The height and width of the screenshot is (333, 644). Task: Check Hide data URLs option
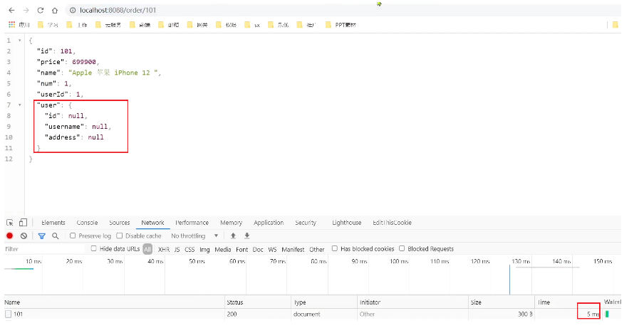[x=94, y=249]
